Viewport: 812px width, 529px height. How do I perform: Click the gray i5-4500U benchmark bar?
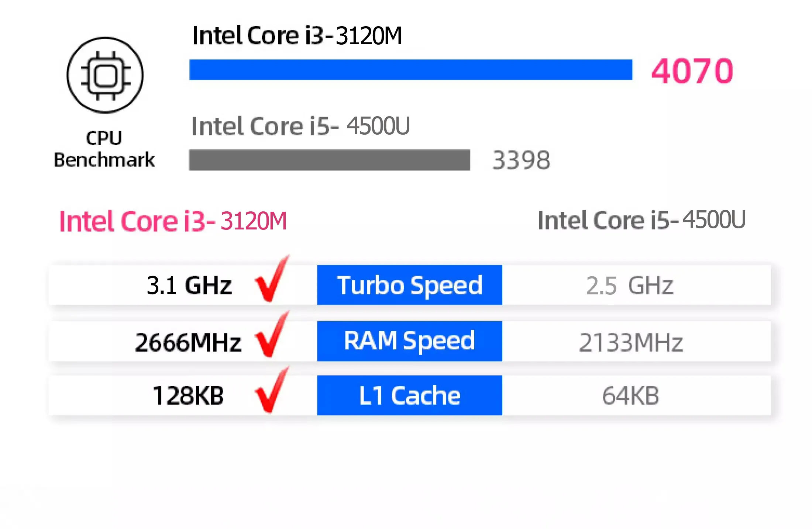330,160
